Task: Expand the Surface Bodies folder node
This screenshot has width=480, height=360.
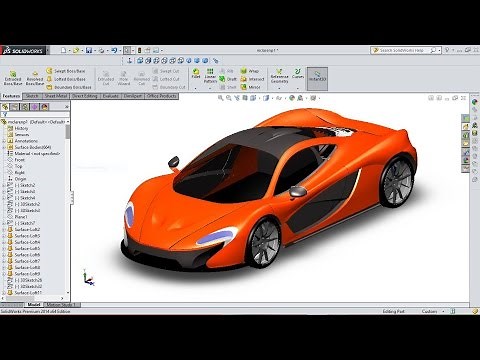Action: (4, 147)
